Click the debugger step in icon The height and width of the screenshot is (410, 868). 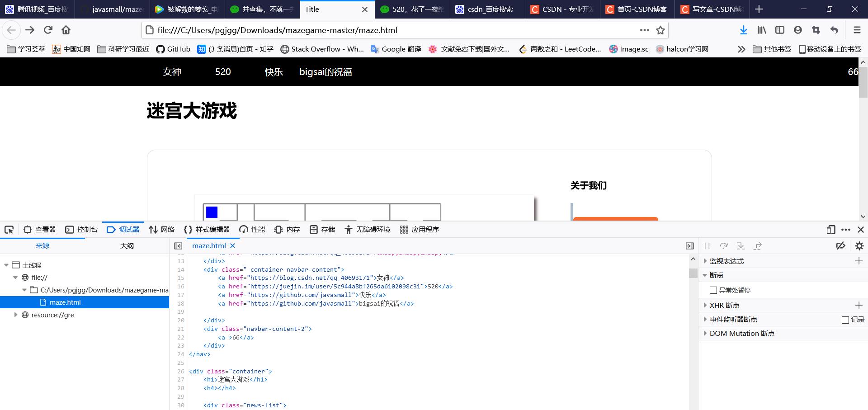[741, 246]
